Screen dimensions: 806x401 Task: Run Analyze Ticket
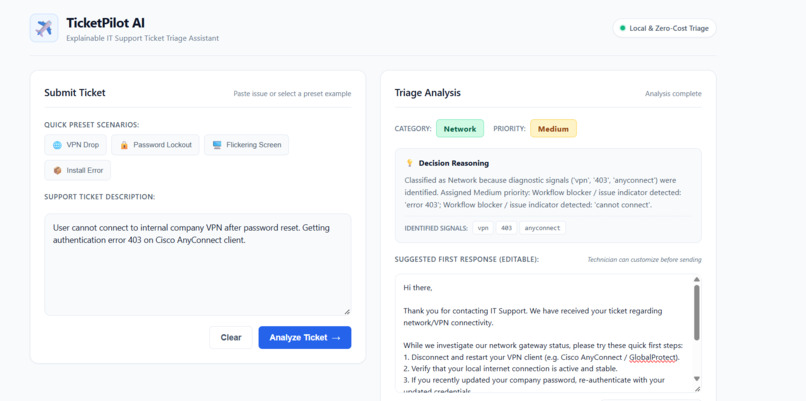(x=305, y=338)
